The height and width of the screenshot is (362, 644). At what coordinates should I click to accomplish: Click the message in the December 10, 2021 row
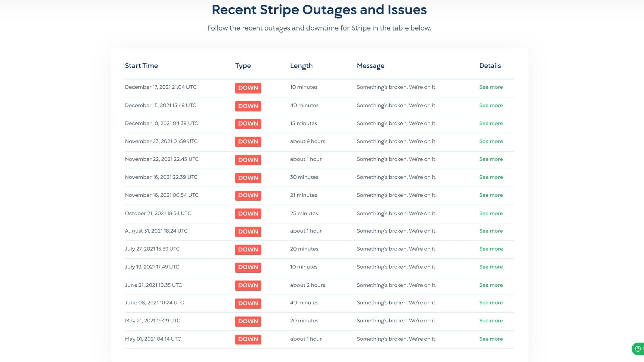pos(396,123)
